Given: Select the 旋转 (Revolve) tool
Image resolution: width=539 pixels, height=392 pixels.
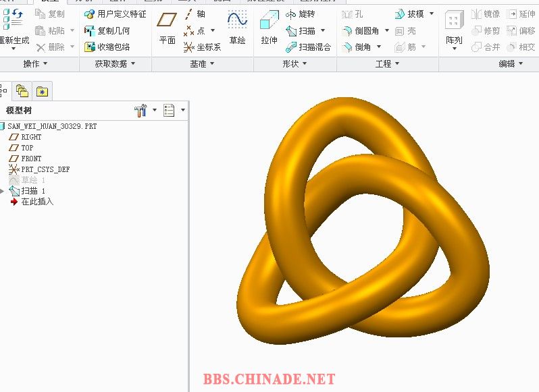Looking at the screenshot, I should (301, 14).
